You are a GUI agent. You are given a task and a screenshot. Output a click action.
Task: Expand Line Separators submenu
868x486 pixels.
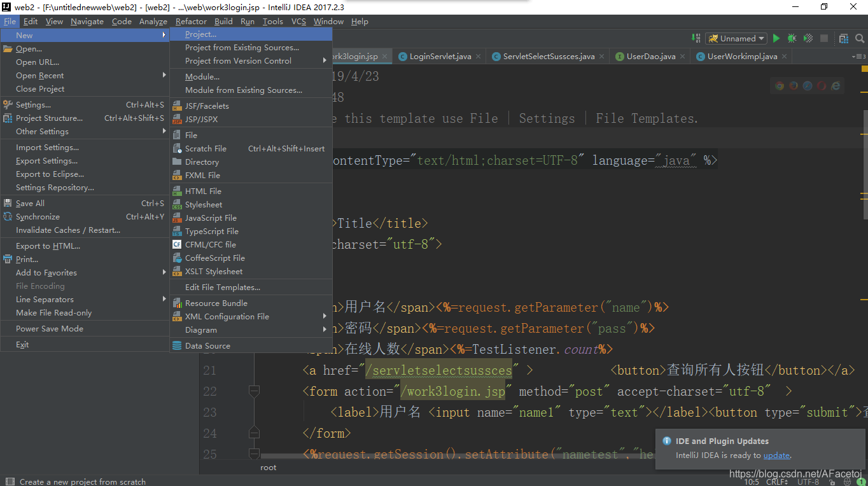85,300
